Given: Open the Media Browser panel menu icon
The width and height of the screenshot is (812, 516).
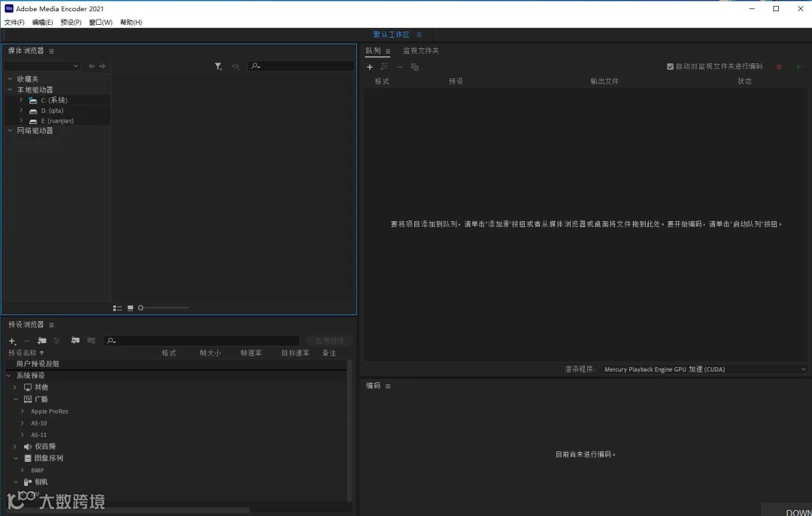Looking at the screenshot, I should point(51,50).
